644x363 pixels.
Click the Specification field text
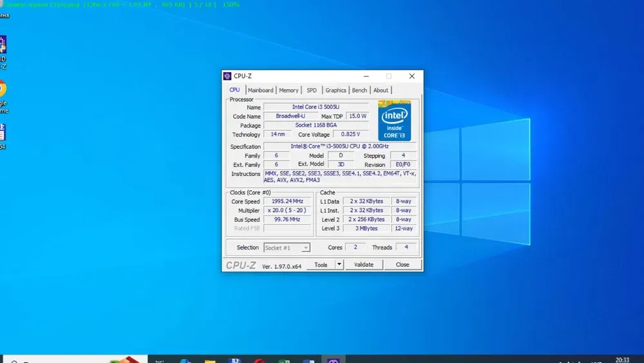tap(339, 146)
